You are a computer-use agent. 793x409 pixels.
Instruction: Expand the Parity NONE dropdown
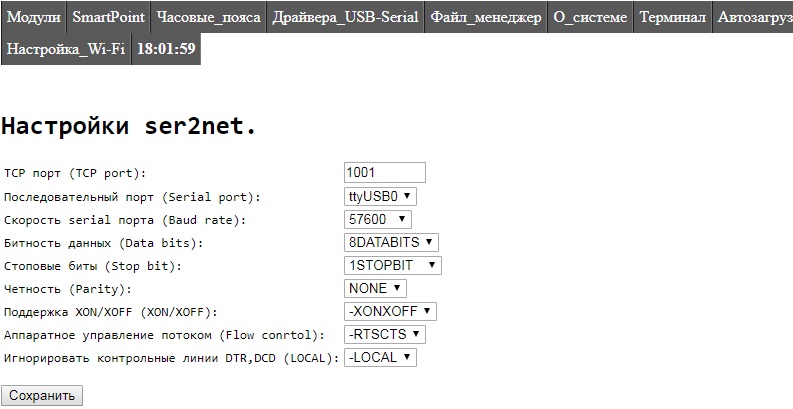[375, 288]
